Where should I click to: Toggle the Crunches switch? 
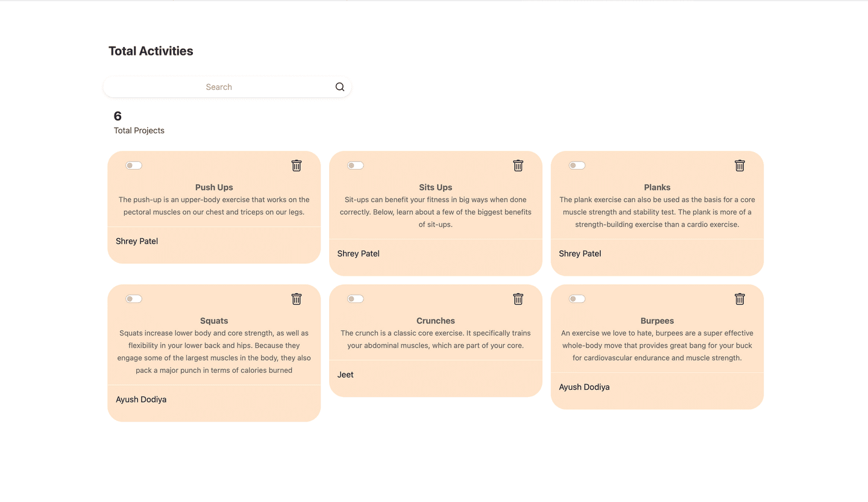pyautogui.click(x=356, y=299)
